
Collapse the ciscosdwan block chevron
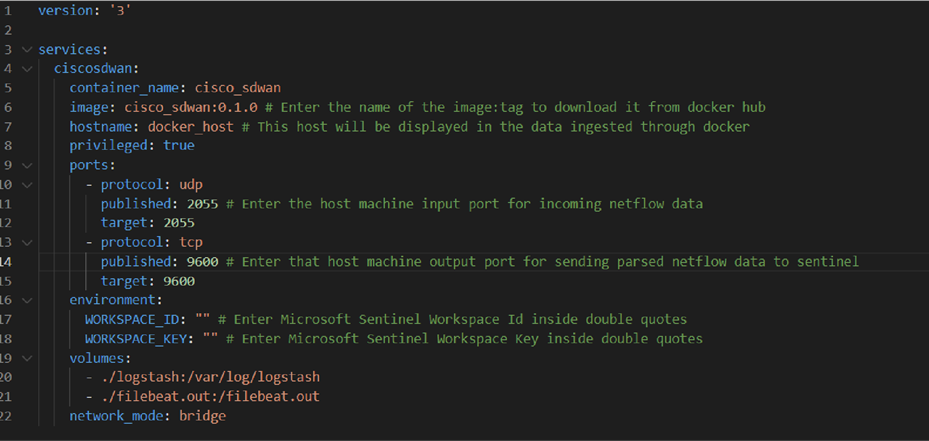click(26, 69)
